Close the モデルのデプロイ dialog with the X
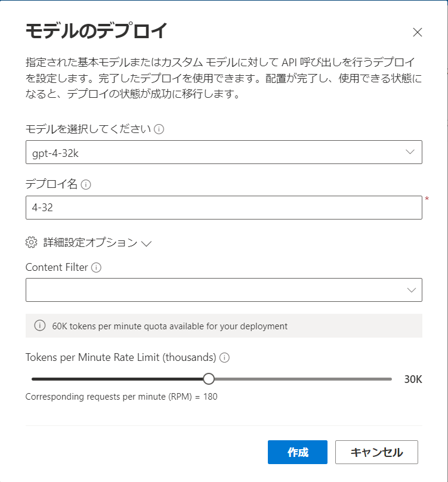The height and width of the screenshot is (482, 448). click(x=418, y=33)
